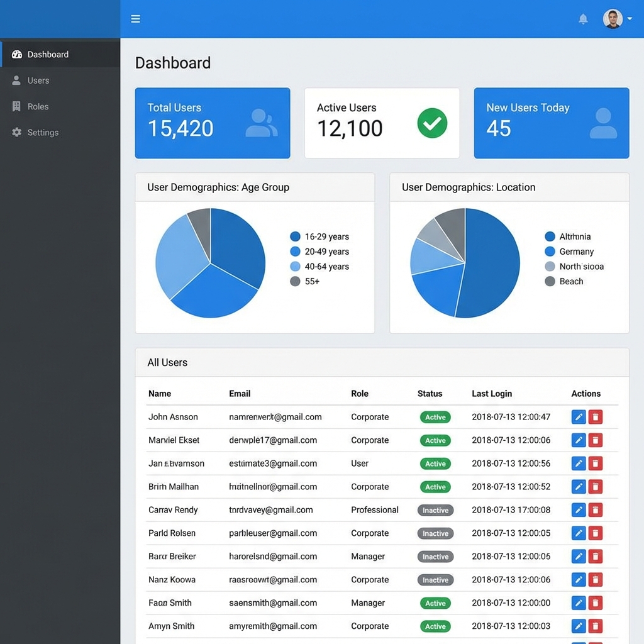This screenshot has width=644, height=644.
Task: Click the Roles sidebar icon
Action: (16, 106)
